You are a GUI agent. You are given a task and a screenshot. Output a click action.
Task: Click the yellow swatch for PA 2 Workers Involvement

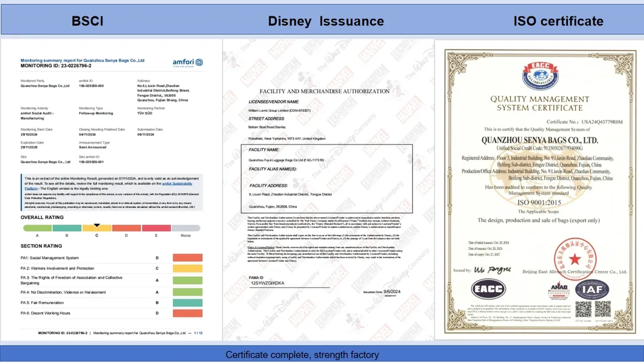click(187, 268)
